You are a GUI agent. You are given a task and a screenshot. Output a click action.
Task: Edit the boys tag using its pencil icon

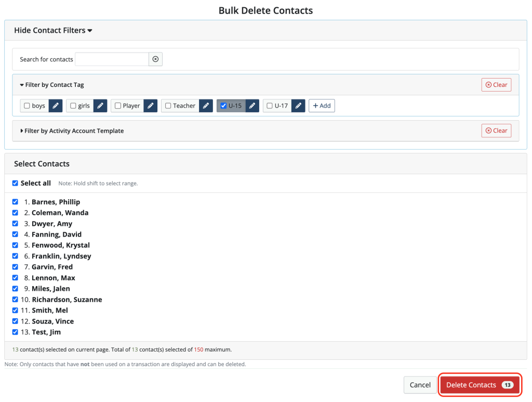[x=55, y=106]
